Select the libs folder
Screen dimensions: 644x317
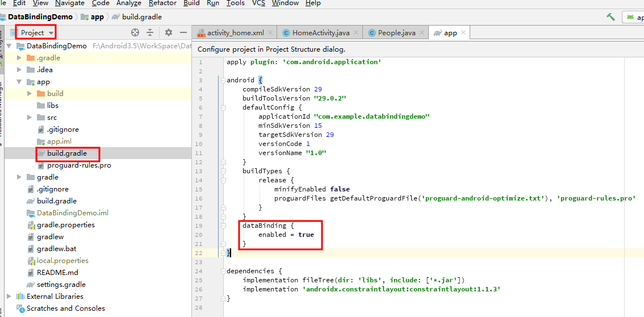(x=53, y=106)
